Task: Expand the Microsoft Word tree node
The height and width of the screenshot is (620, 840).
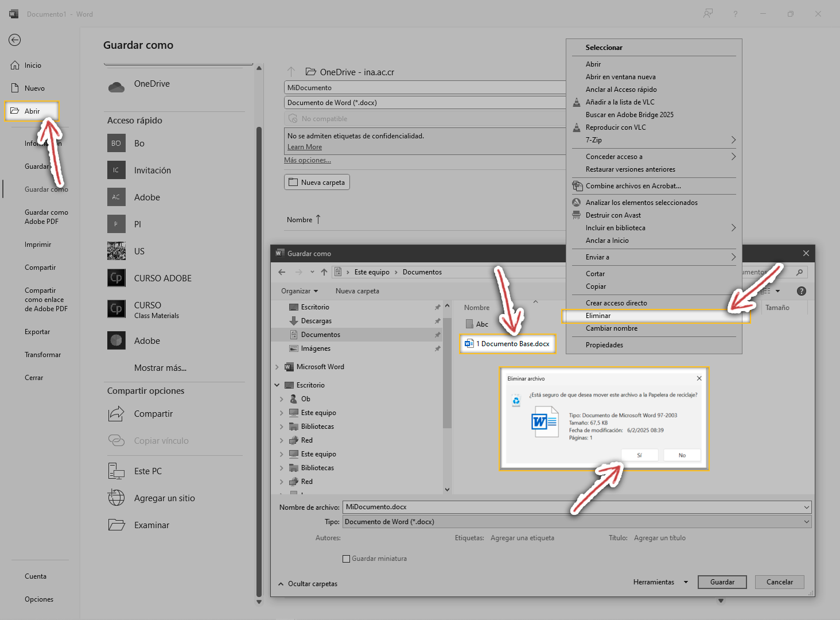Action: (x=277, y=367)
